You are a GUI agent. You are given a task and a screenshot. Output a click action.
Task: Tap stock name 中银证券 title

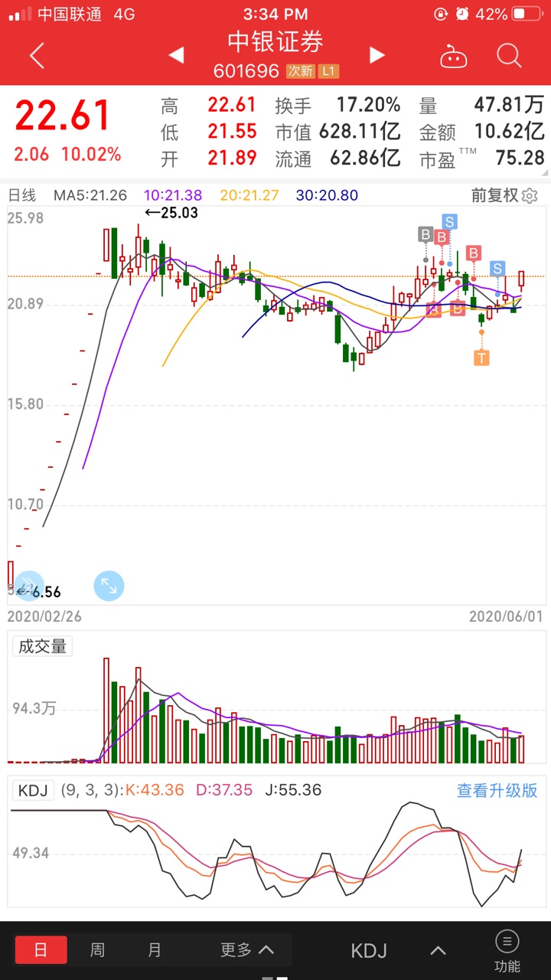[275, 41]
